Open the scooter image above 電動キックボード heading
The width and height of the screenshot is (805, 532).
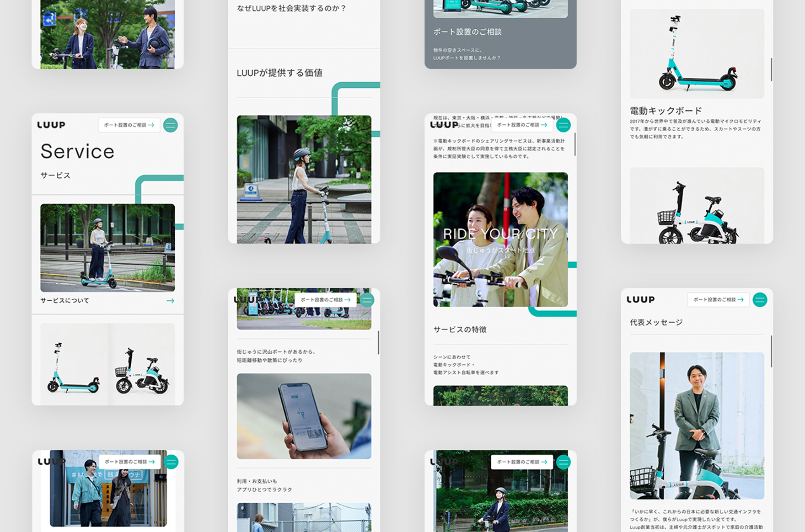click(697, 53)
